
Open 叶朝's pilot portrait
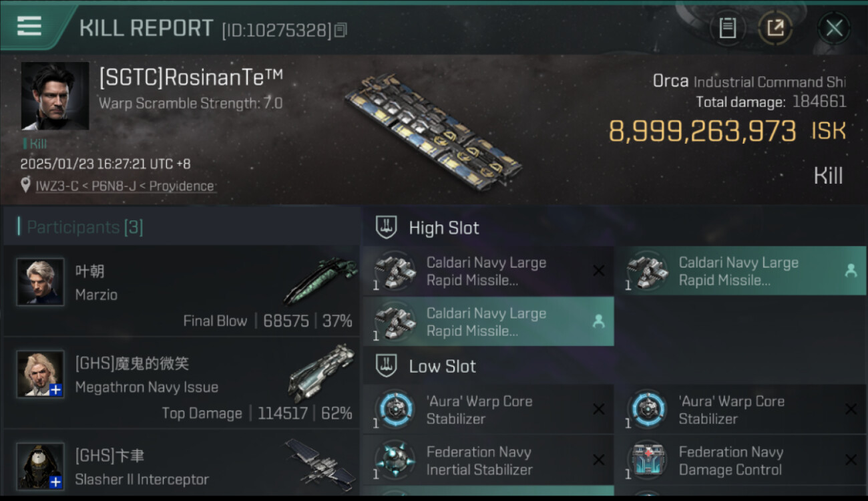click(x=40, y=282)
